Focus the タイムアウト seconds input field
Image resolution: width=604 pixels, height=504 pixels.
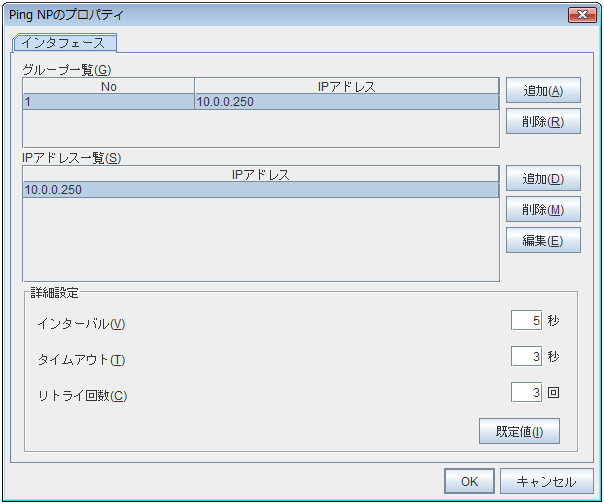pos(526,356)
